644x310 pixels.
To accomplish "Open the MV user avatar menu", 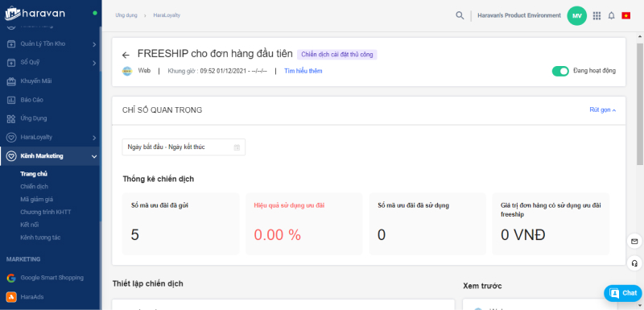I will 576,16.
